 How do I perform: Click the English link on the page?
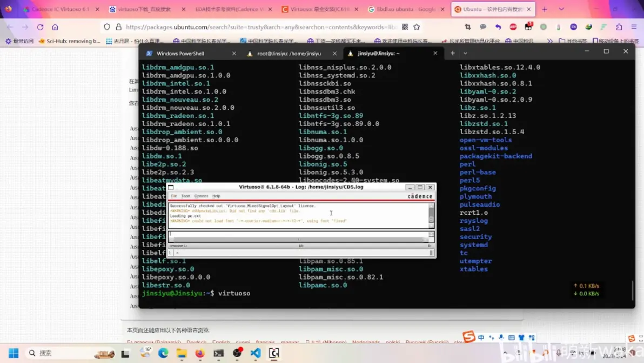pyautogui.click(x=221, y=342)
